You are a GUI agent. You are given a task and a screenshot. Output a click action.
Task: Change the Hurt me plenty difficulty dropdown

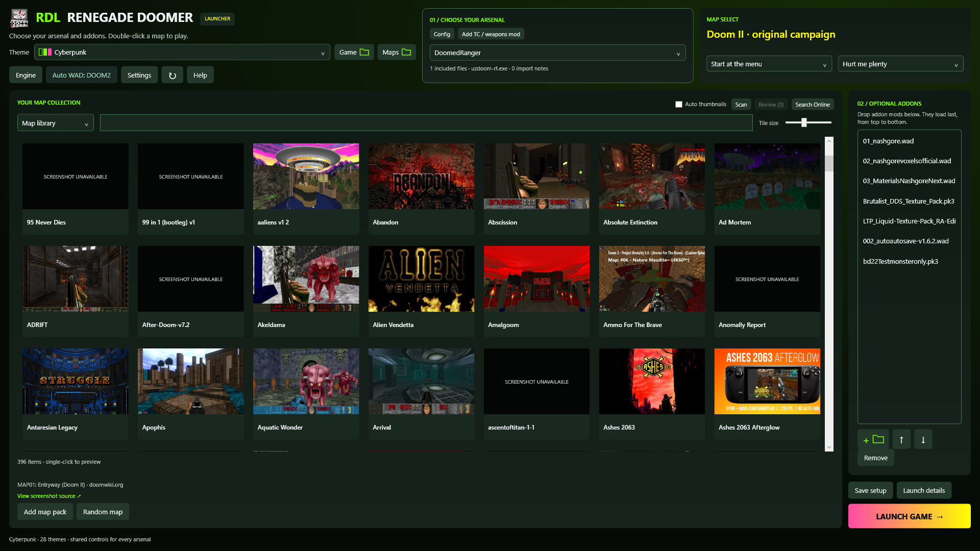(900, 64)
